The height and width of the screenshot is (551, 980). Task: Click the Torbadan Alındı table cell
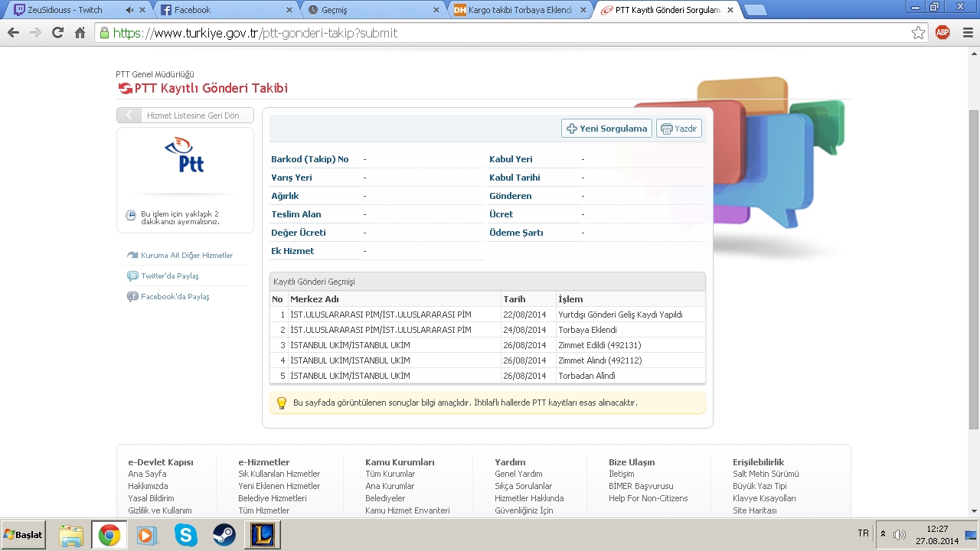click(x=630, y=376)
